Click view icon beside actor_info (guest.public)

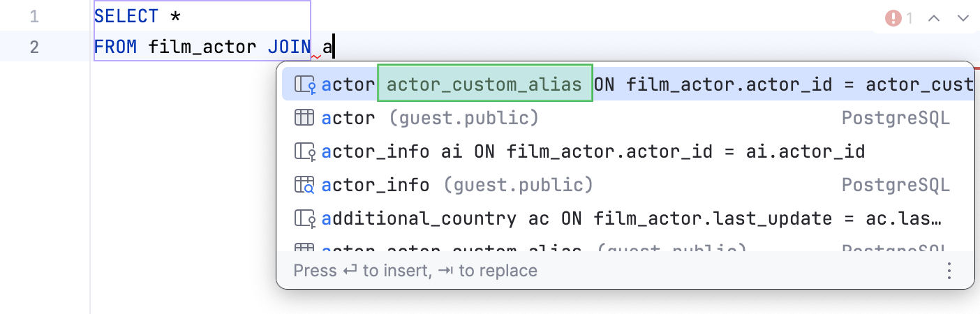(304, 185)
